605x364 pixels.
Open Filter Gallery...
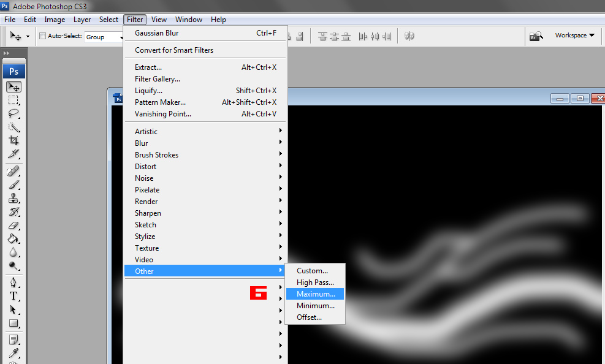pyautogui.click(x=206, y=78)
